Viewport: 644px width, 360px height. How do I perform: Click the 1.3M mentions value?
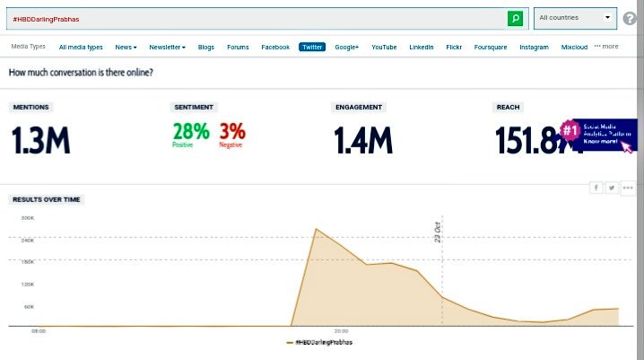tap(40, 140)
